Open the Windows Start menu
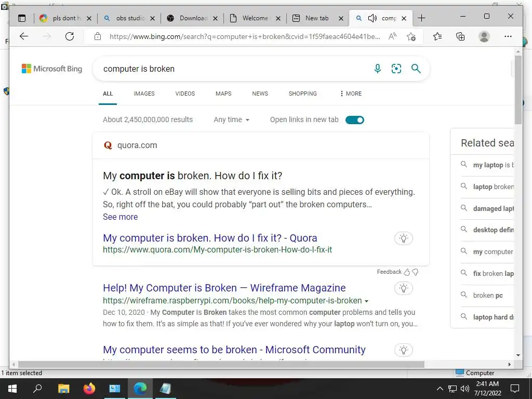Image resolution: width=532 pixels, height=399 pixels. (x=12, y=389)
